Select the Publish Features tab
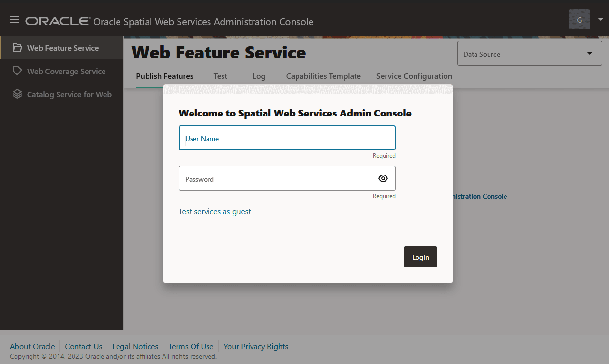 [164, 76]
